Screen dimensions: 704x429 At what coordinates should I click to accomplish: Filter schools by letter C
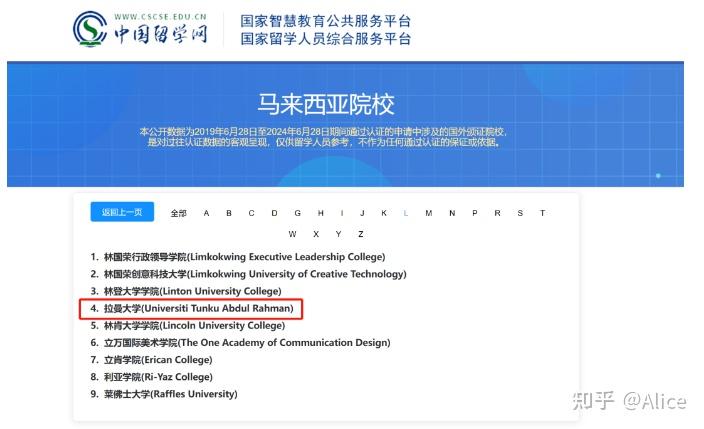251,213
